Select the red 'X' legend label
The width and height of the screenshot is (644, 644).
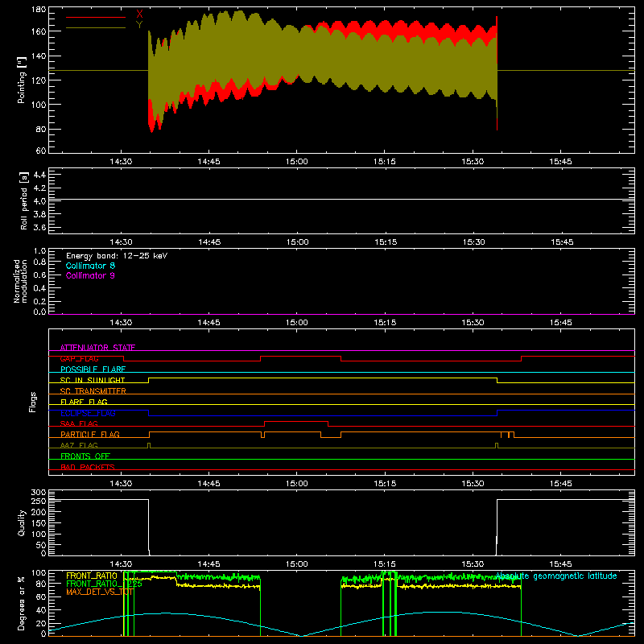click(x=139, y=14)
